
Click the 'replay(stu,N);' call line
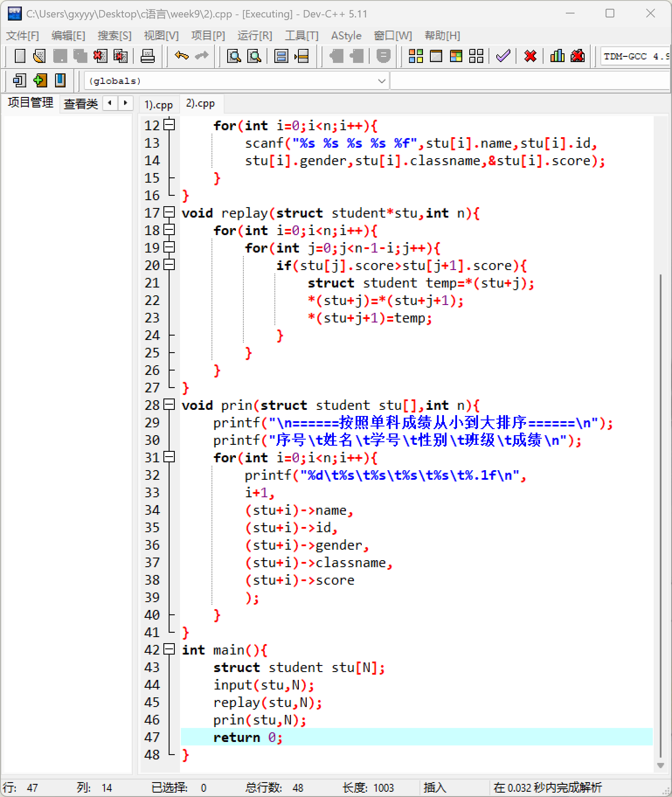tap(267, 702)
